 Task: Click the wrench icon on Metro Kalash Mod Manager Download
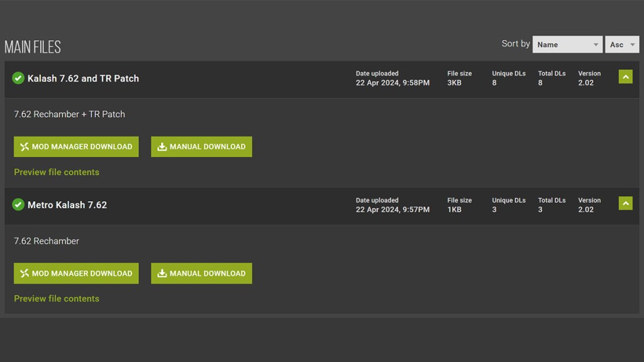(25, 273)
